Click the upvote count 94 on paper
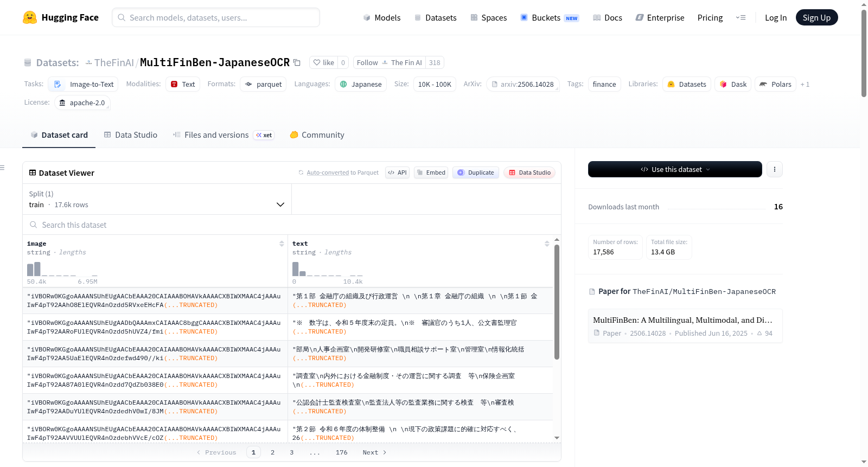Viewport: 868px width, 467px height. [x=765, y=333]
